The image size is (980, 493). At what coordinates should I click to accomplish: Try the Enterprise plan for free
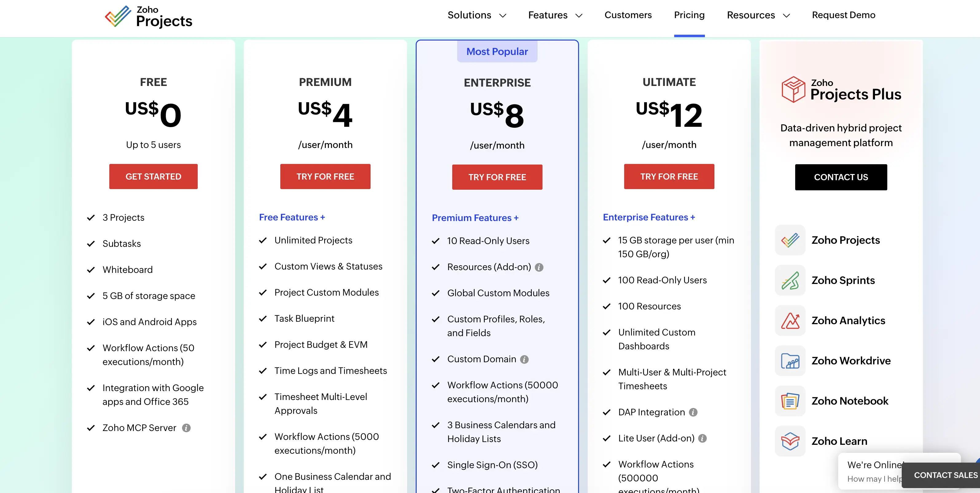coord(497,177)
